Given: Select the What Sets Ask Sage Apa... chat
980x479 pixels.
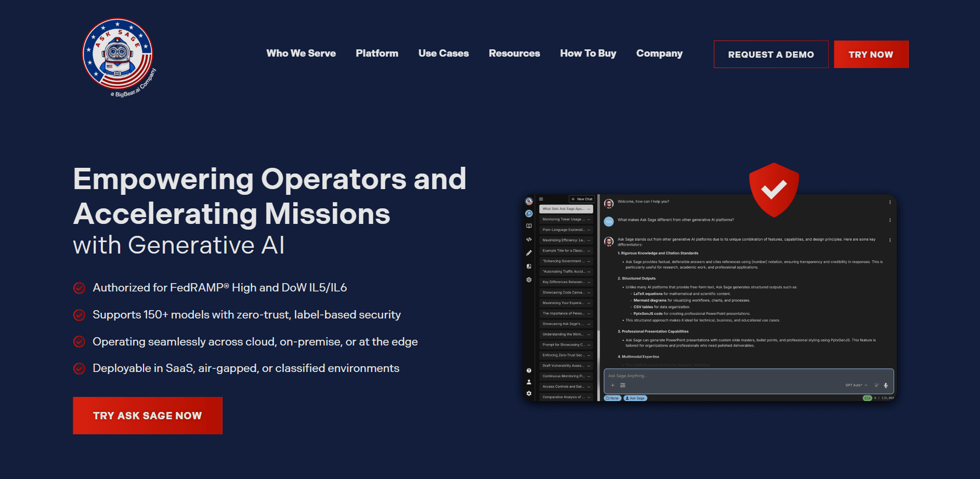Looking at the screenshot, I should [x=566, y=209].
